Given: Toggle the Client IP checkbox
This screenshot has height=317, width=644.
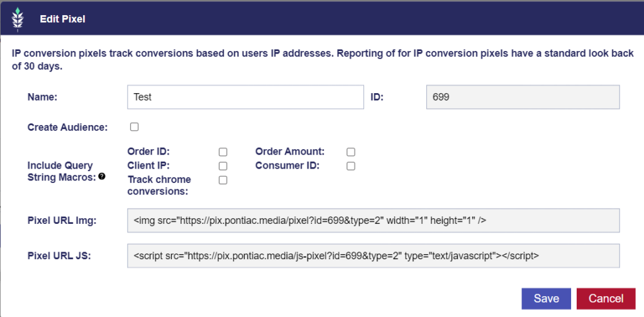Looking at the screenshot, I should tap(223, 166).
